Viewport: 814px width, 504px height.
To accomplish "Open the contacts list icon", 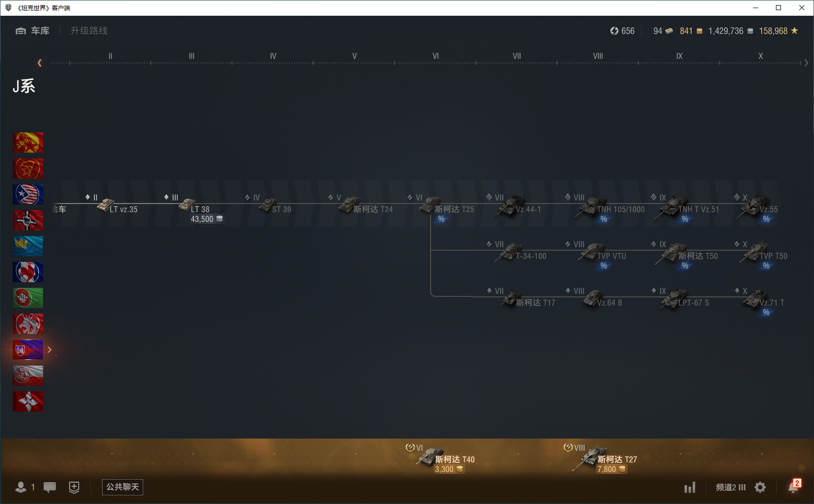I will (21, 487).
